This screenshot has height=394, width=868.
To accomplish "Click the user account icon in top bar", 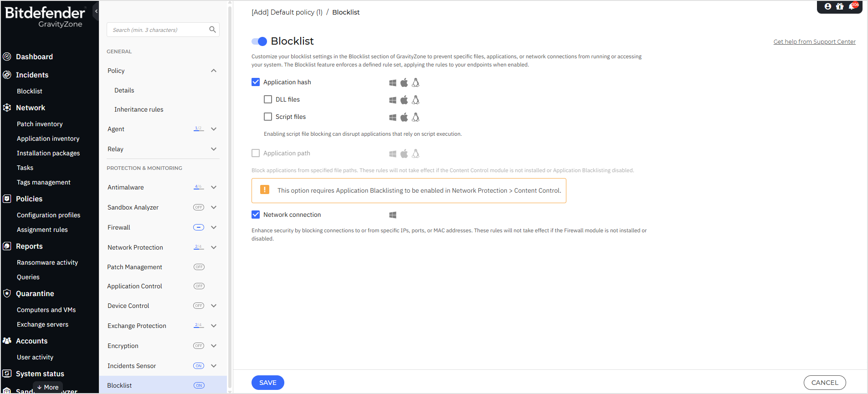I will tap(827, 6).
